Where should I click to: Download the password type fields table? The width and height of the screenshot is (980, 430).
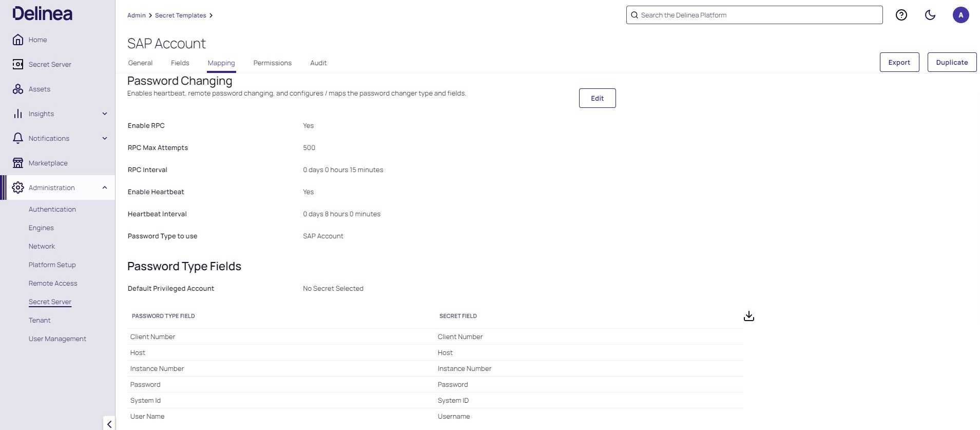pyautogui.click(x=748, y=316)
